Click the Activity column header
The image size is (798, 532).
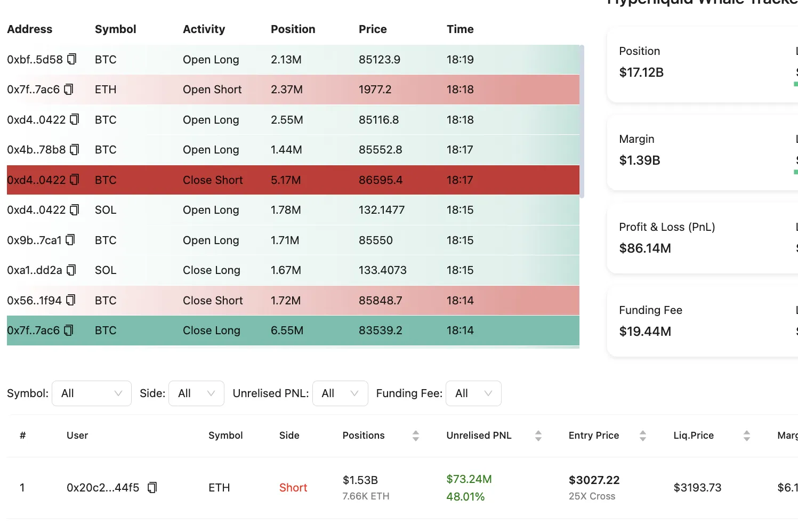pyautogui.click(x=204, y=29)
